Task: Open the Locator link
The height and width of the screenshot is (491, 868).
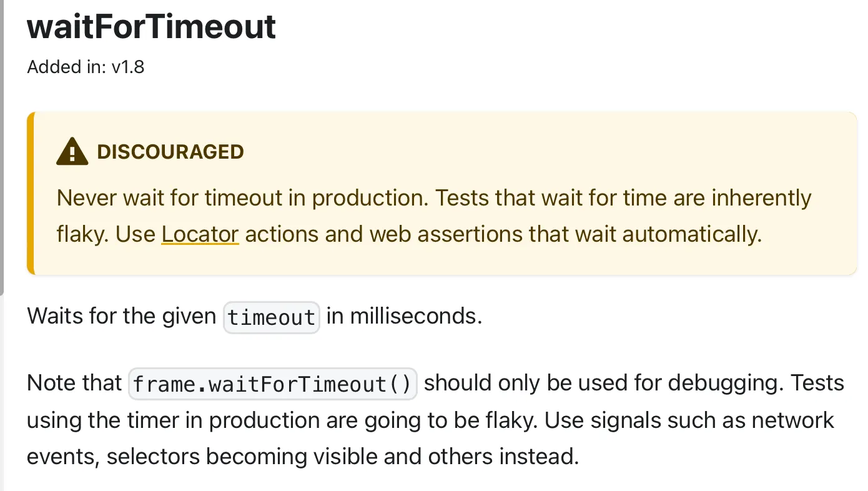Action: 200,234
